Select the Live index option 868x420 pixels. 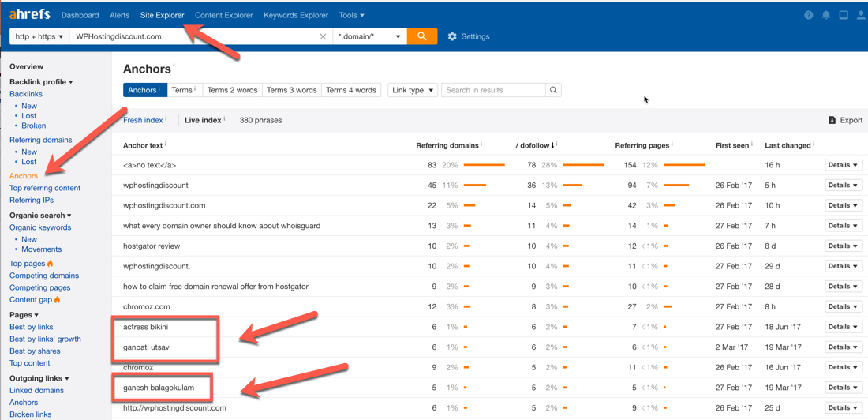203,120
